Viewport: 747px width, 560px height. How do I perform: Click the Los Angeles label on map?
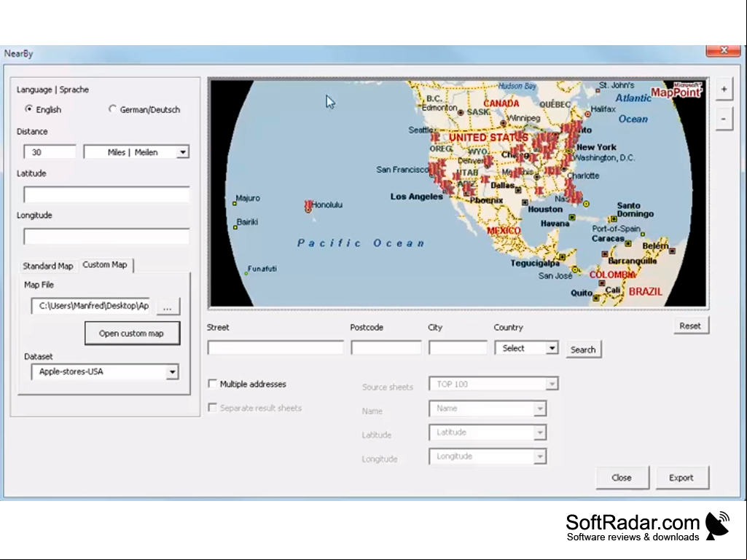(x=416, y=197)
